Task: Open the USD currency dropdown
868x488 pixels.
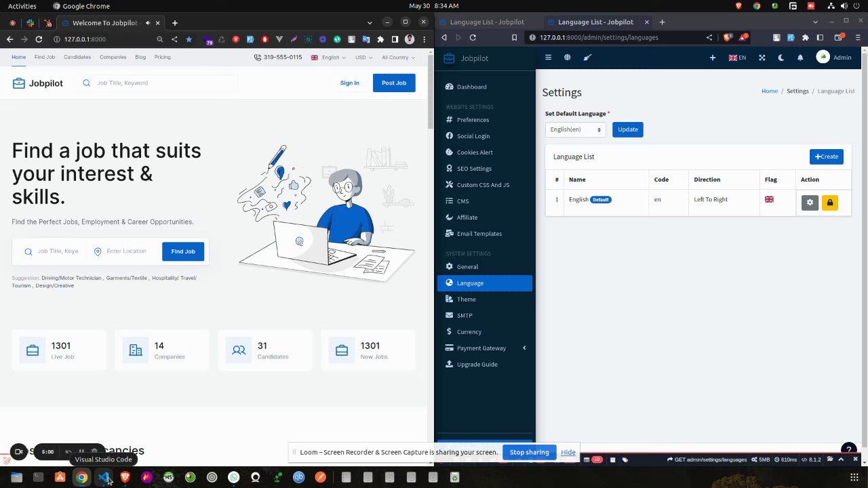Action: (363, 58)
